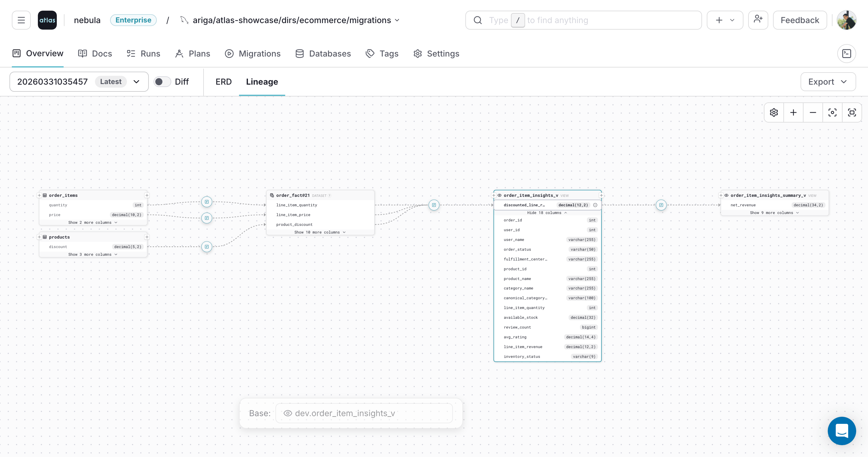Fit the lineage graph to screen
868x457 pixels.
(852, 112)
